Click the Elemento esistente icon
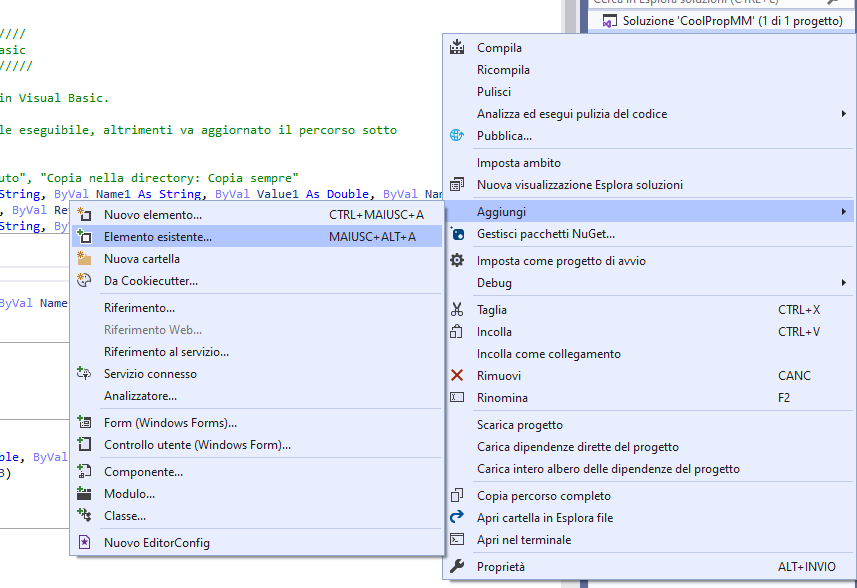This screenshot has width=857, height=588. point(84,236)
